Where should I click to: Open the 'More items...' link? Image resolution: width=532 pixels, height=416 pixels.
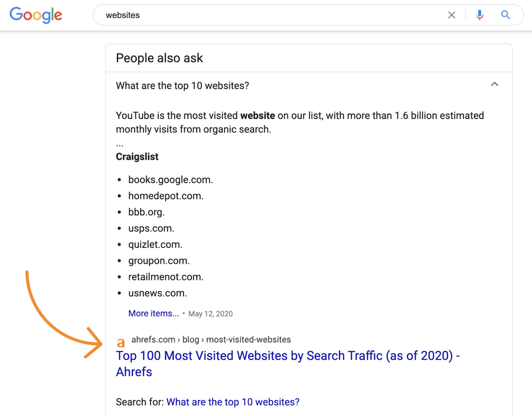153,313
